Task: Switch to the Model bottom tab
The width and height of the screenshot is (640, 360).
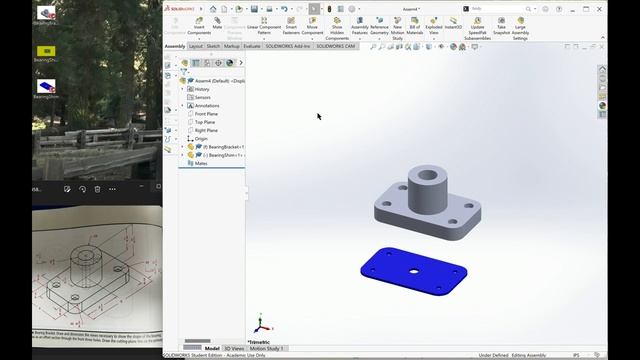Action: 212,348
